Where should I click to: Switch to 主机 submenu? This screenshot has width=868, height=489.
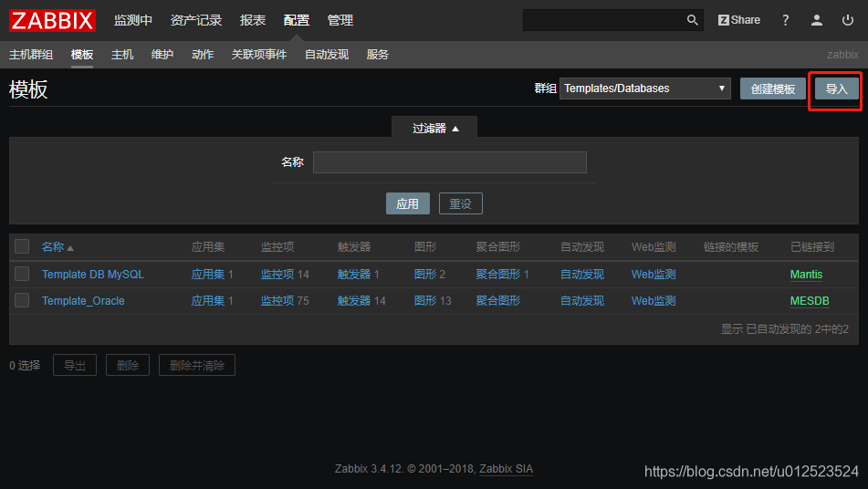[122, 54]
